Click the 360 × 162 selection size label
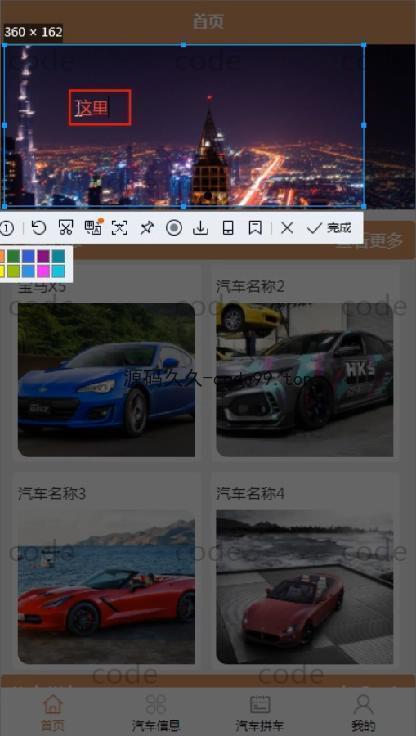 click(33, 32)
